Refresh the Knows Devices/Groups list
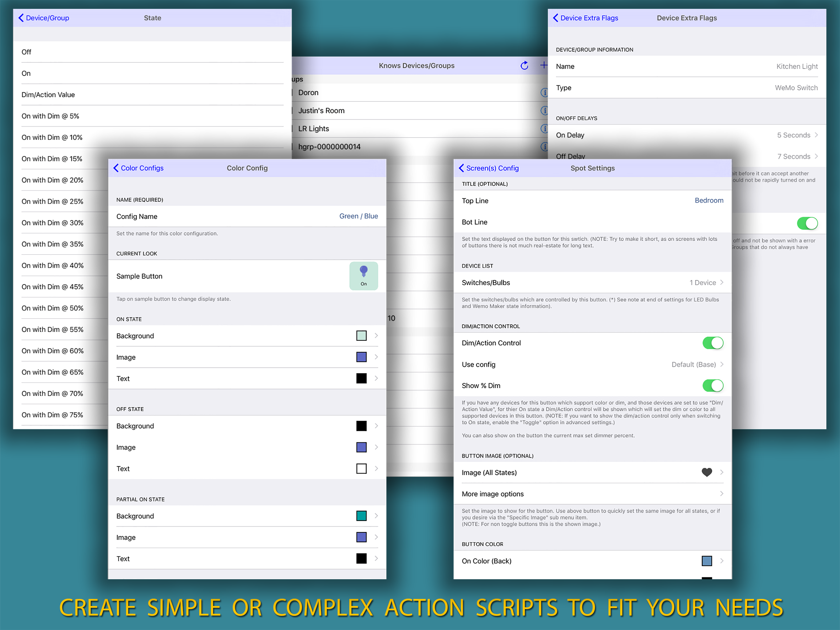840x630 pixels. click(525, 65)
